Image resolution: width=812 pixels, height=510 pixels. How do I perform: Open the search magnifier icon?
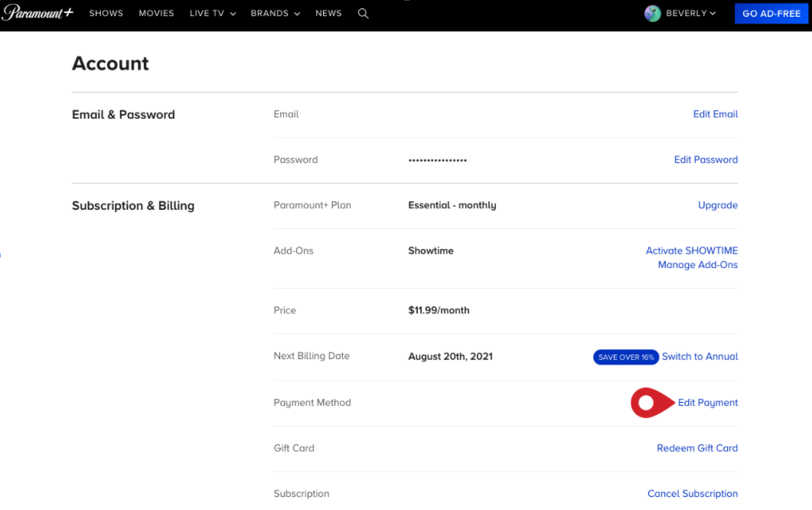click(363, 14)
